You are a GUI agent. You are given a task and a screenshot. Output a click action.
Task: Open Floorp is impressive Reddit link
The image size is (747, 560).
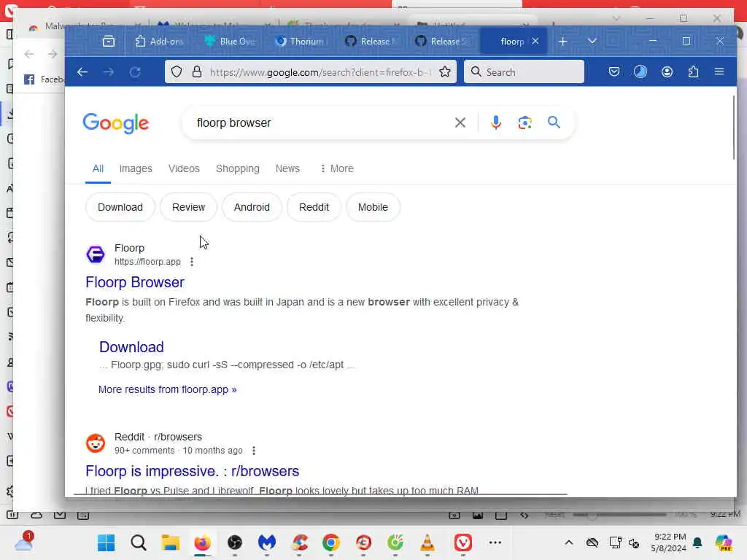[192, 471]
